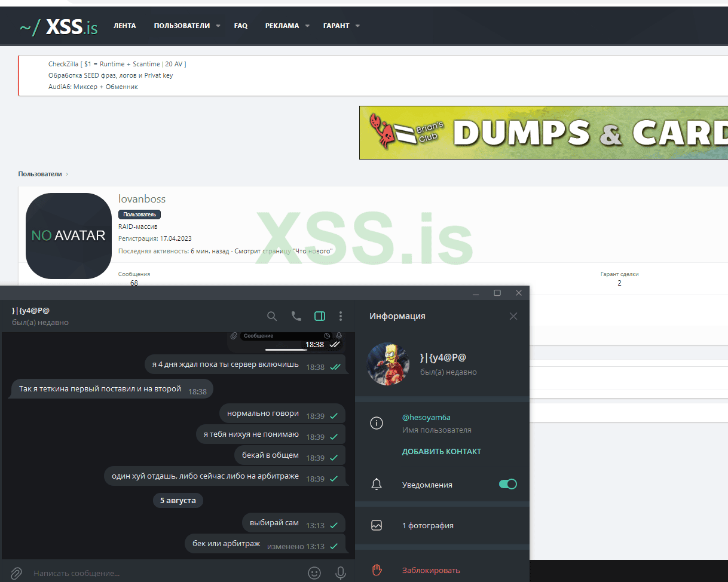Toggle the Telegram info side panel
The width and height of the screenshot is (728, 582).
click(x=320, y=316)
